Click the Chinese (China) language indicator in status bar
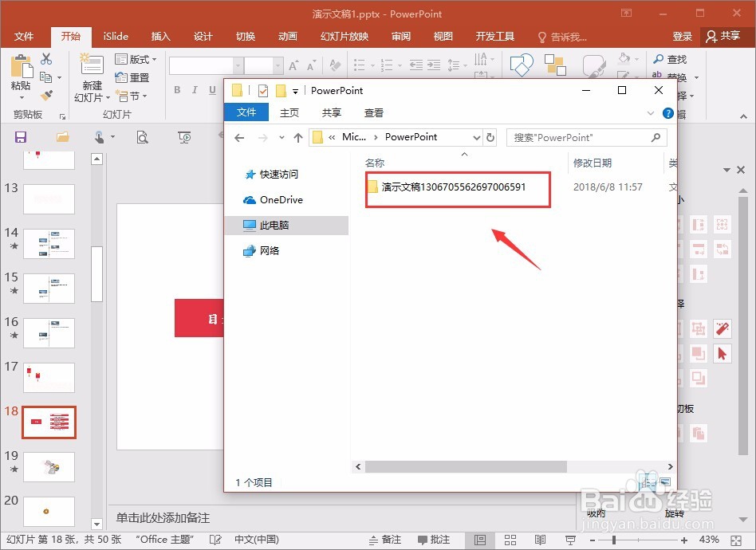The width and height of the screenshot is (756, 550). tap(257, 540)
